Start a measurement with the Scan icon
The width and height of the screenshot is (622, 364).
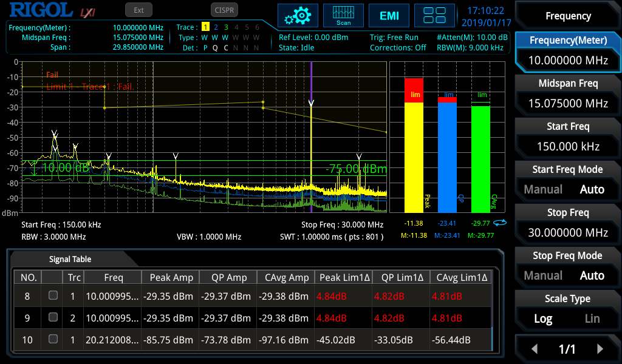pyautogui.click(x=343, y=15)
